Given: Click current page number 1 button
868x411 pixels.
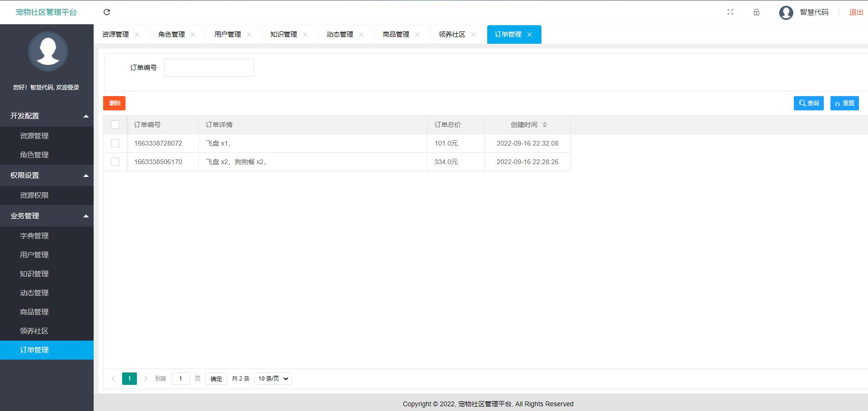Looking at the screenshot, I should click(129, 379).
